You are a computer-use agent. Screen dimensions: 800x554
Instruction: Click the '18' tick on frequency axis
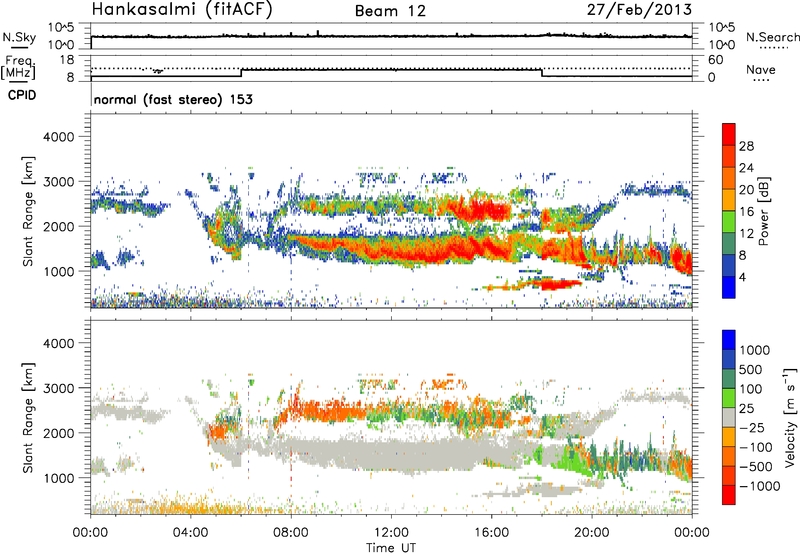point(67,60)
